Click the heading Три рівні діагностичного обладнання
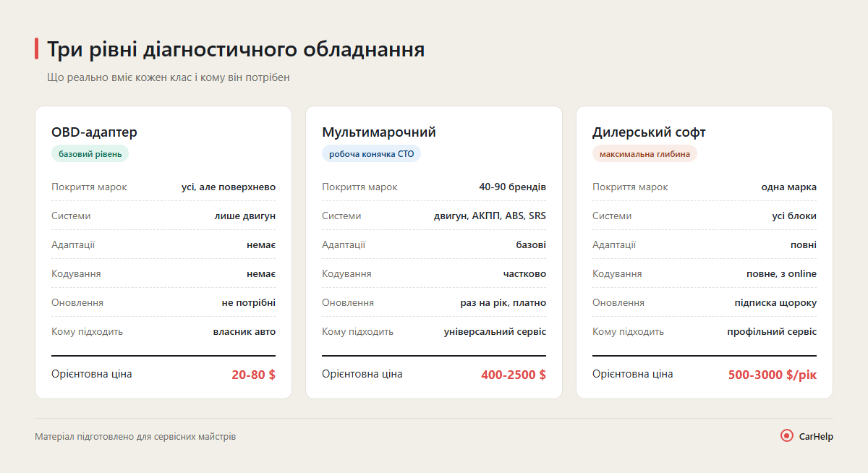 pyautogui.click(x=236, y=49)
